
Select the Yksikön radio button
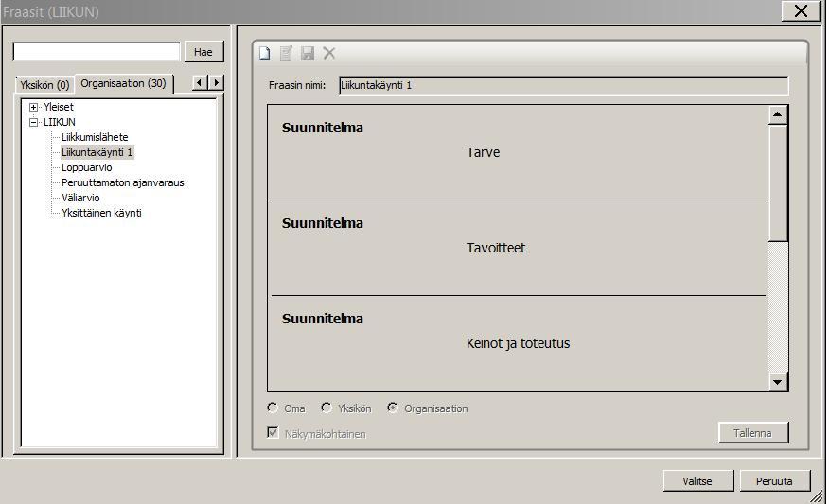point(327,408)
